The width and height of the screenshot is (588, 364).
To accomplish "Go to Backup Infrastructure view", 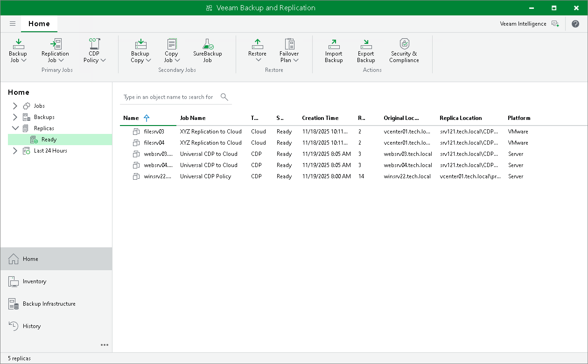I will pyautogui.click(x=49, y=304).
